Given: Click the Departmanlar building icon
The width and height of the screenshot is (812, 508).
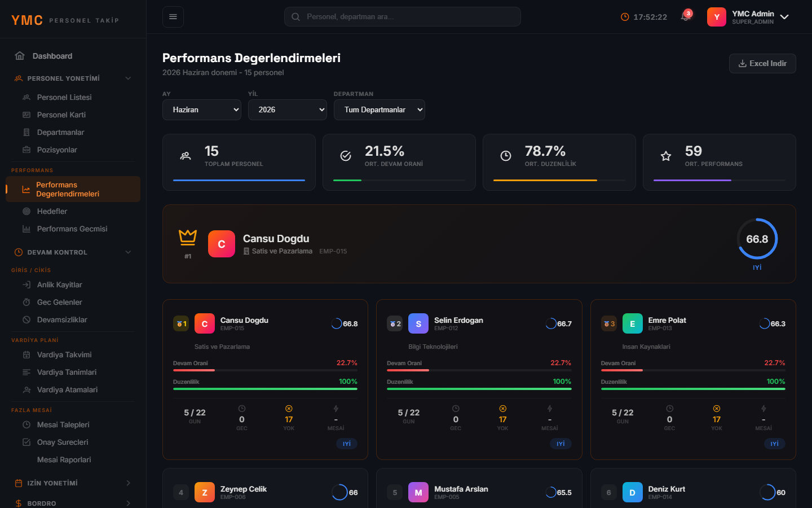Looking at the screenshot, I should [x=27, y=132].
